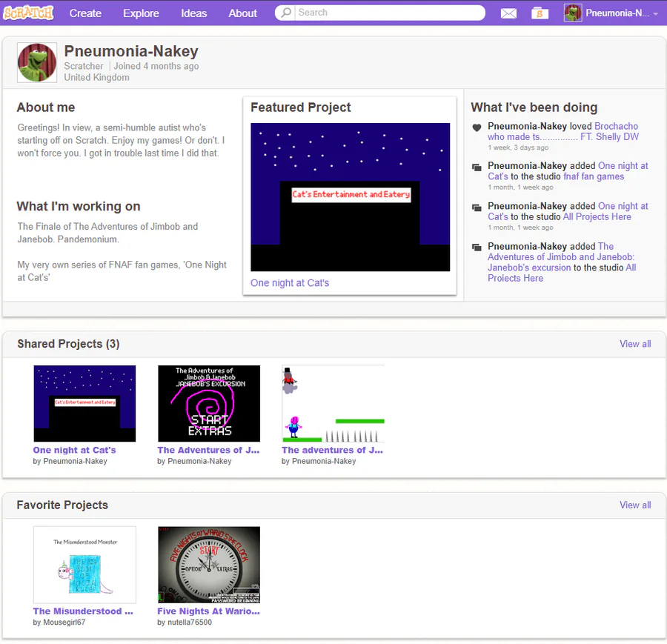Click the Joined 4 months ago text
Viewport: 667px width, 644px height.
pyautogui.click(x=156, y=66)
